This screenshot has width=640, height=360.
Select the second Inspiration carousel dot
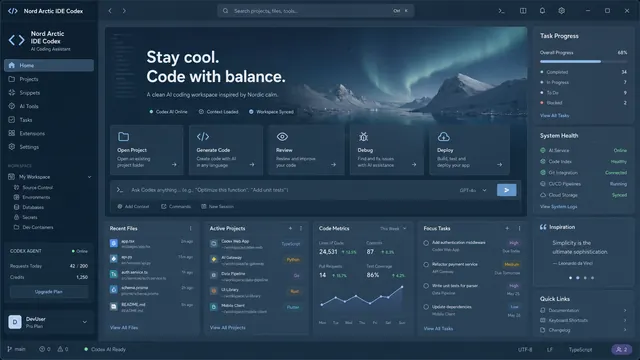578,278
